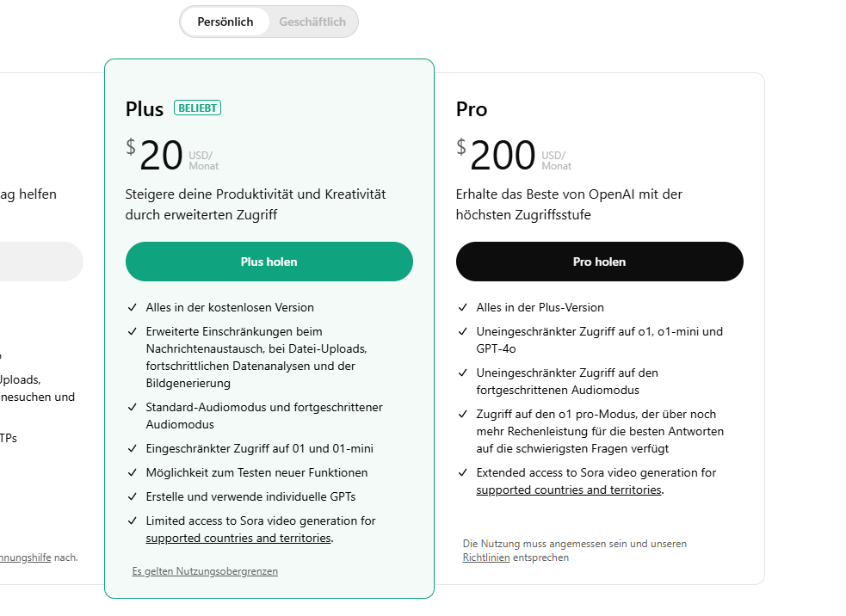Click checkmark beside "Standard-Audiomodus und fortgeschrittener Audiomodus"
The width and height of the screenshot is (846, 616).
pyautogui.click(x=133, y=407)
